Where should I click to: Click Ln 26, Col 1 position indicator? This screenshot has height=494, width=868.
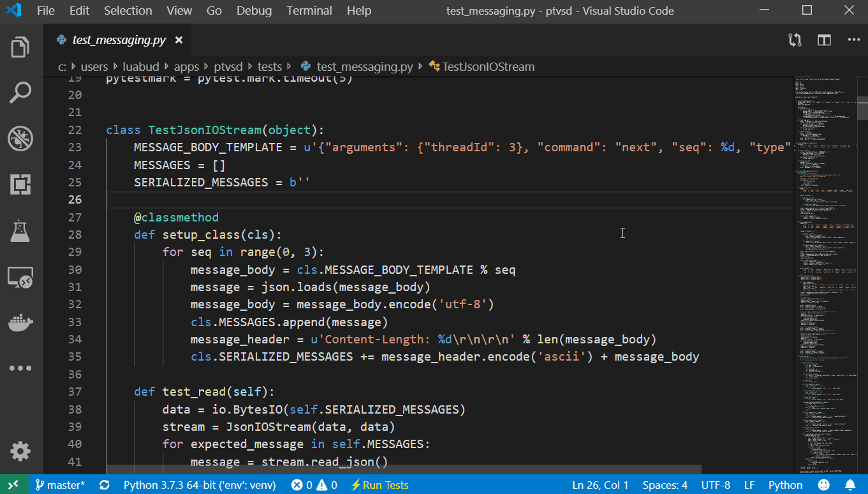600,485
